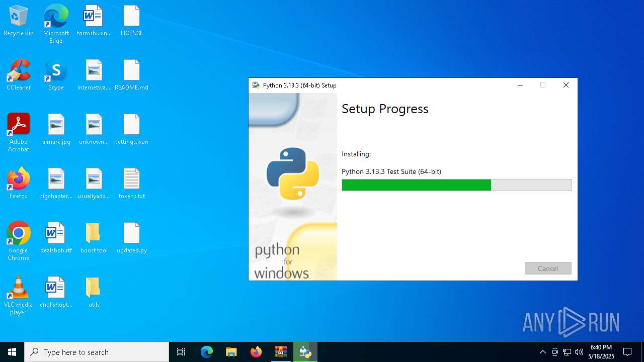
Task: Open the Recycle Bin desktop icon
Action: click(19, 21)
